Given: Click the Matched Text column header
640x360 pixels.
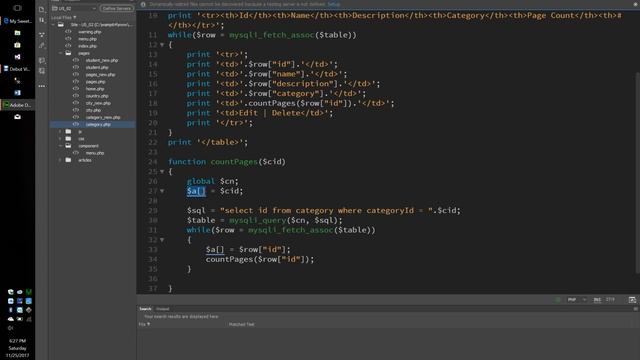Looking at the screenshot, I should [241, 324].
